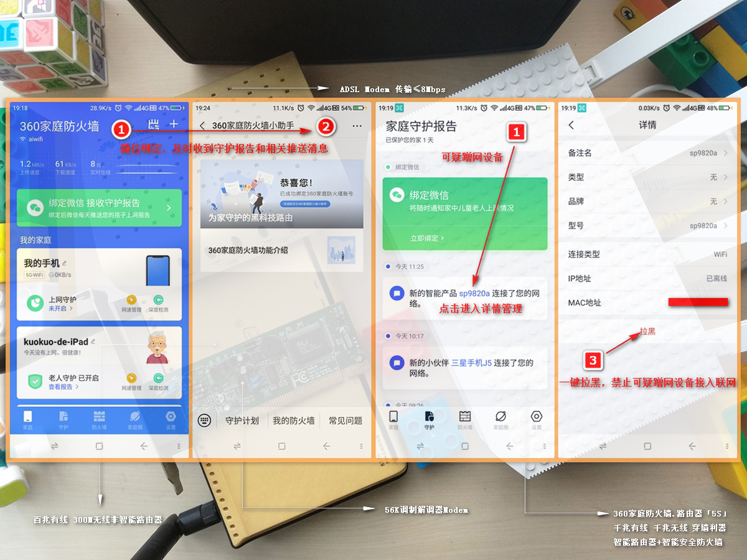Image resolution: width=747 pixels, height=560 pixels.
Task: Expand 型号 row chevron in 详情
Action: 725,226
